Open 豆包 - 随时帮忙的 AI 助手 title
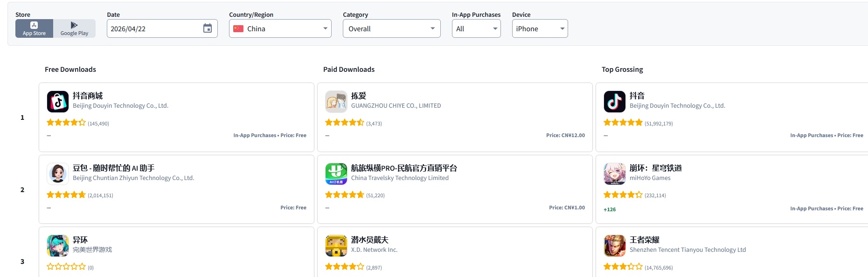868x277 pixels. [x=113, y=168]
